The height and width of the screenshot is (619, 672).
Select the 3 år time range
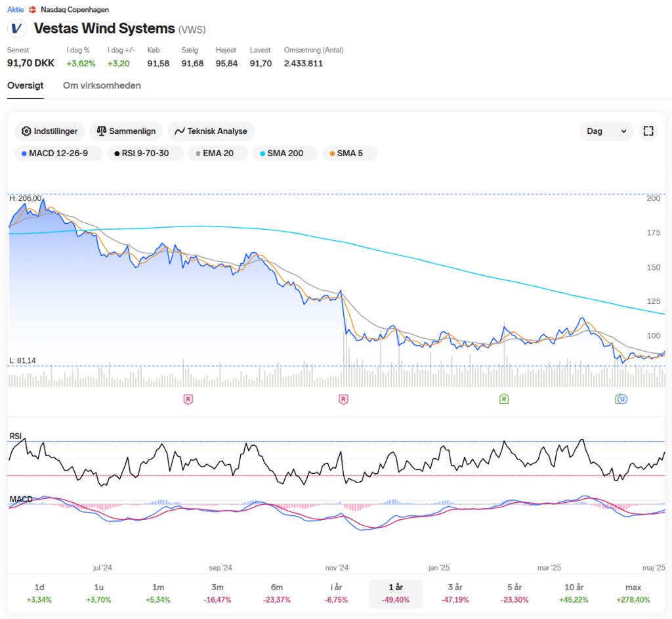coord(455,593)
